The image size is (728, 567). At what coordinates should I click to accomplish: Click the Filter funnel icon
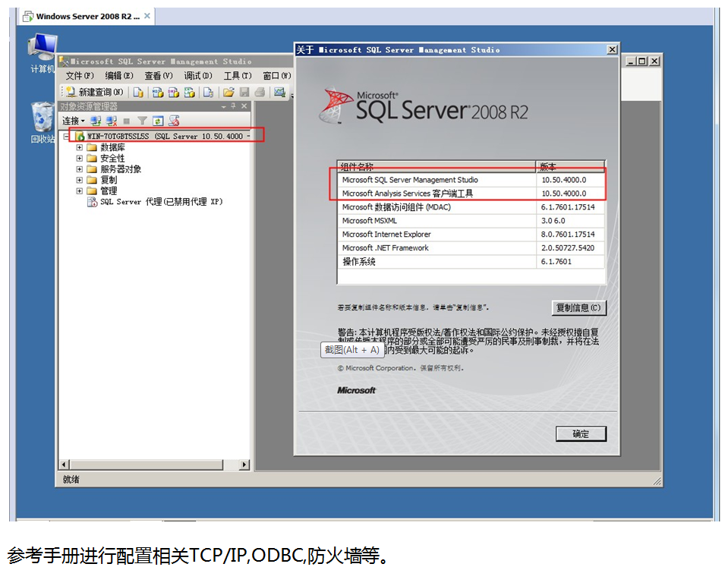click(x=142, y=121)
